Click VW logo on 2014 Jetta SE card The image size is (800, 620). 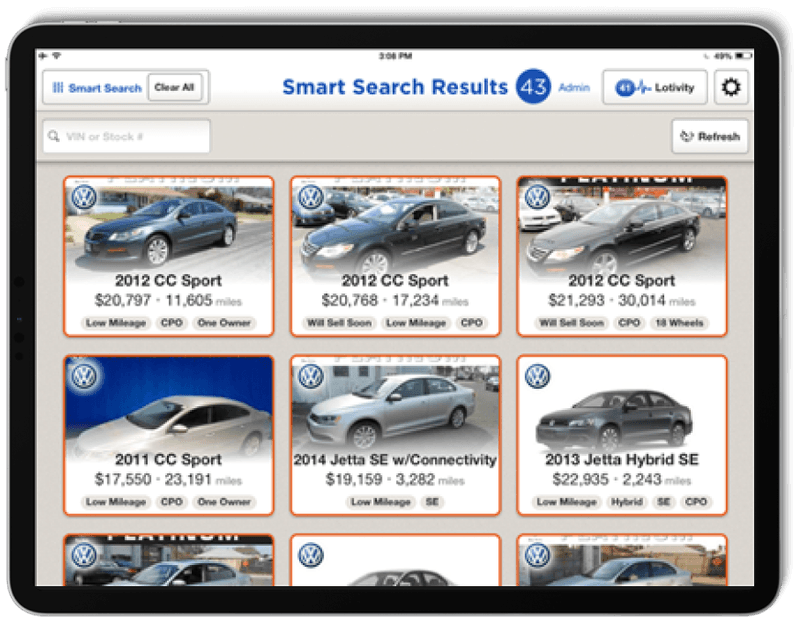point(310,377)
